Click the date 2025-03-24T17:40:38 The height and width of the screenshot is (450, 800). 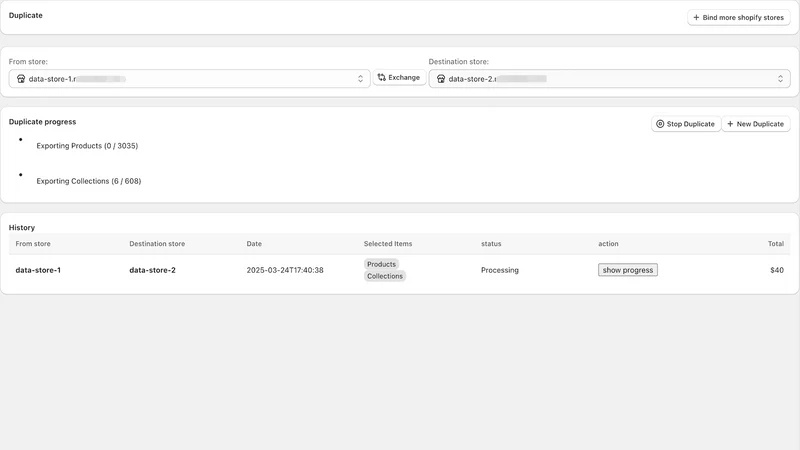click(x=285, y=270)
